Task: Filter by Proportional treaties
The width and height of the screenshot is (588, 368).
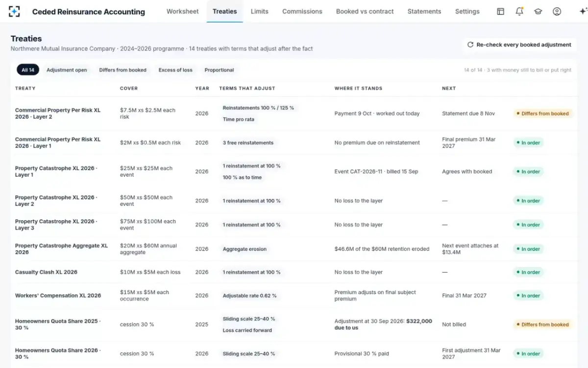Action: pyautogui.click(x=219, y=70)
